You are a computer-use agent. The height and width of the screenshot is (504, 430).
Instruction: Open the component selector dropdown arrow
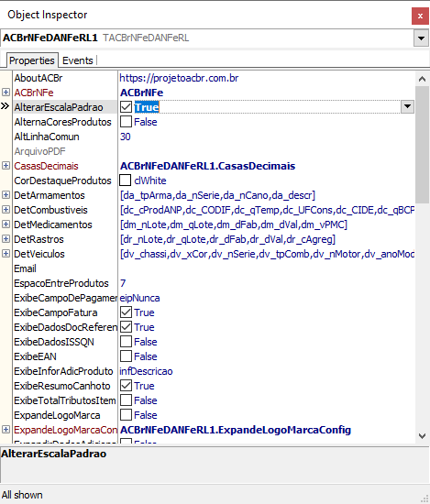pos(421,38)
